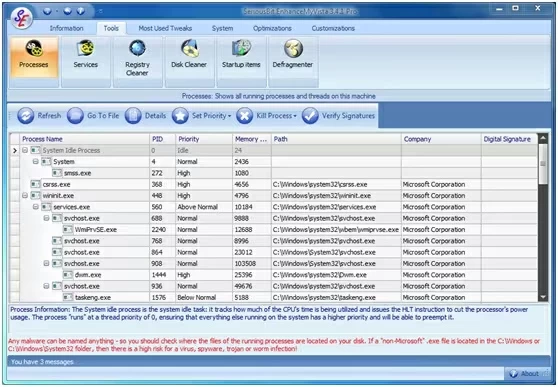Screen dimensions: 558x387
Task: Launch the Registry Cleaner tool
Action: pos(137,61)
